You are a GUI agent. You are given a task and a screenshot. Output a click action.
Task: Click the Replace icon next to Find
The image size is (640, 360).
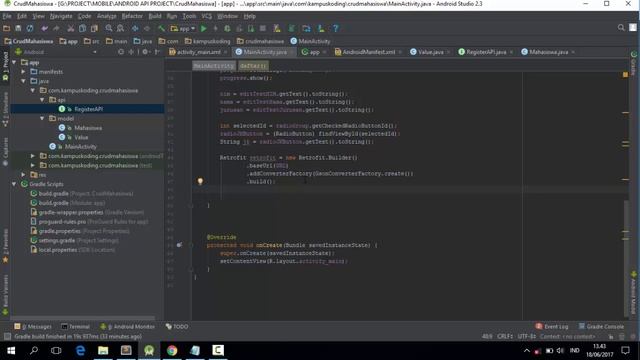click(120, 29)
